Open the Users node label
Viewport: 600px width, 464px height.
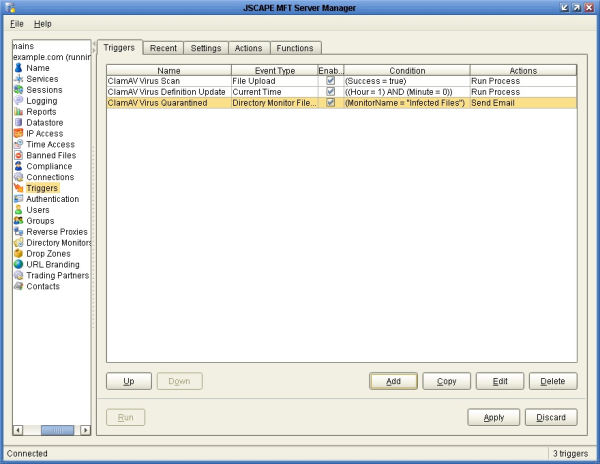point(38,210)
